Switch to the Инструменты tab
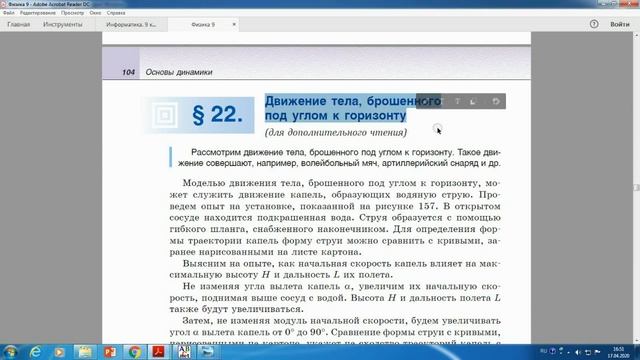Screen dimensions: 640x360 pos(62,24)
